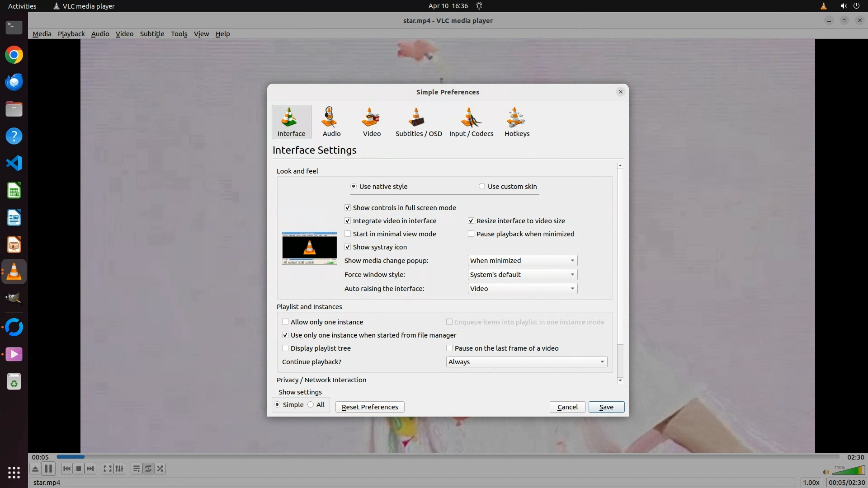The image size is (868, 488).
Task: Open the Playback menu
Action: [x=71, y=34]
